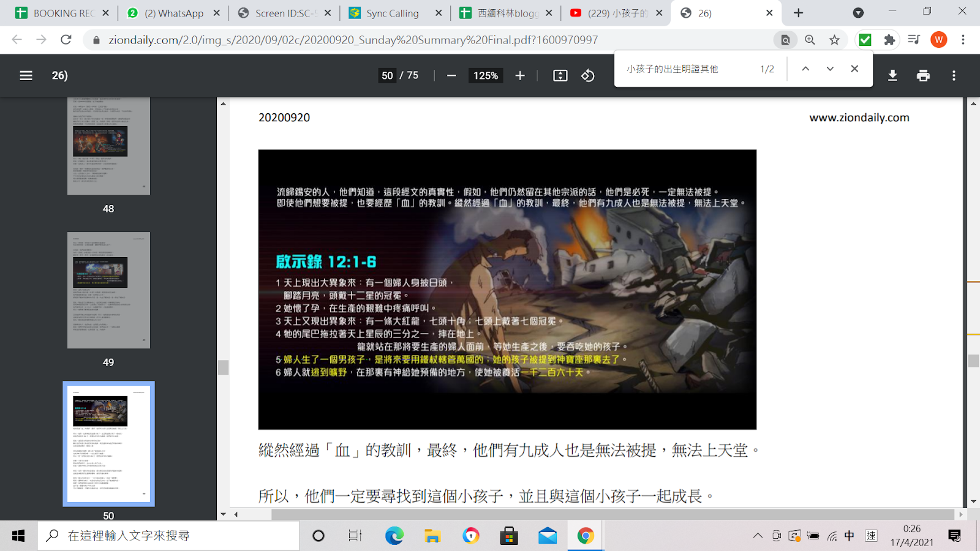Print the PDF document
980x551 pixels.
click(x=923, y=75)
